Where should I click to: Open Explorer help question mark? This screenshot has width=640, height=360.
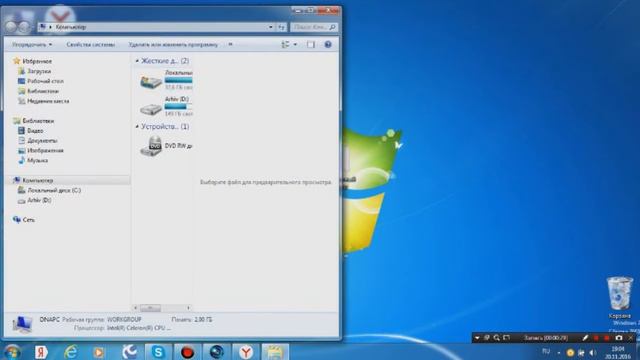pyautogui.click(x=328, y=44)
